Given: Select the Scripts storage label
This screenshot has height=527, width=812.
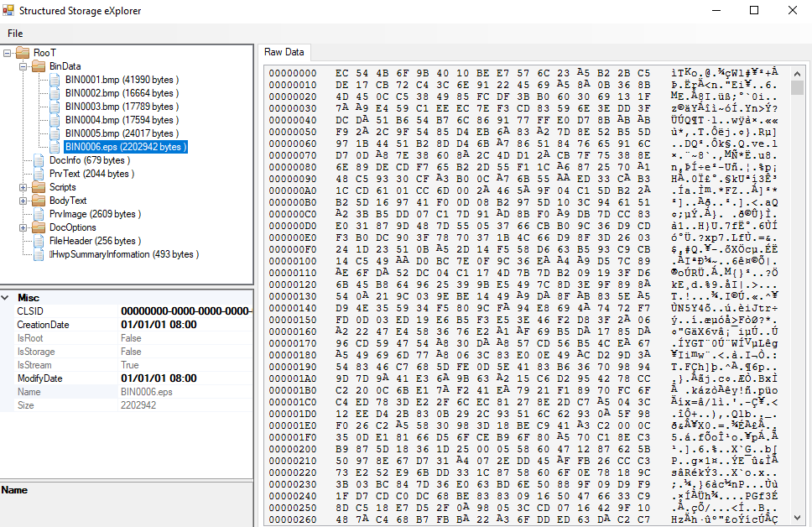Looking at the screenshot, I should pyautogui.click(x=63, y=187).
